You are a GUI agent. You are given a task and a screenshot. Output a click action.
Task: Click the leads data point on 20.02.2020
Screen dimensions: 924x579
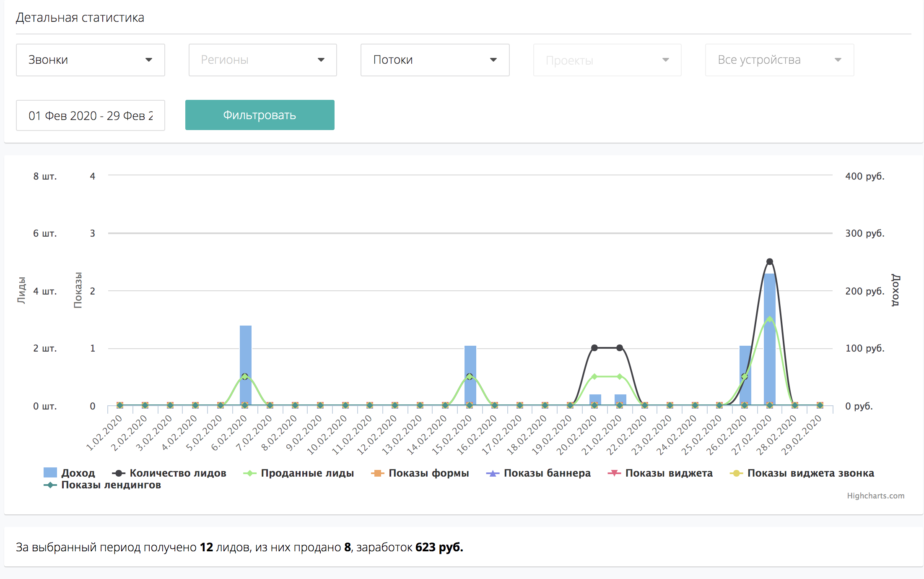pos(594,348)
